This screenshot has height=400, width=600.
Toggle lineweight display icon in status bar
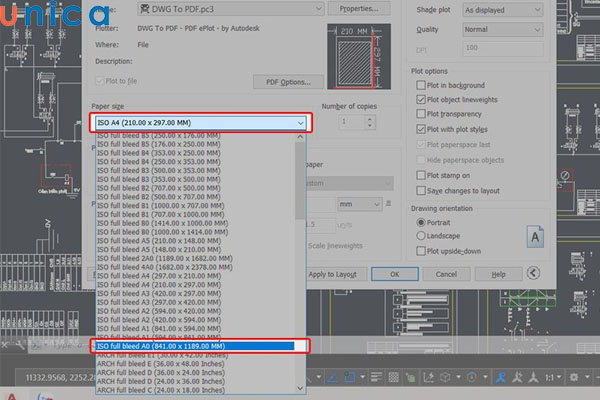(377, 377)
